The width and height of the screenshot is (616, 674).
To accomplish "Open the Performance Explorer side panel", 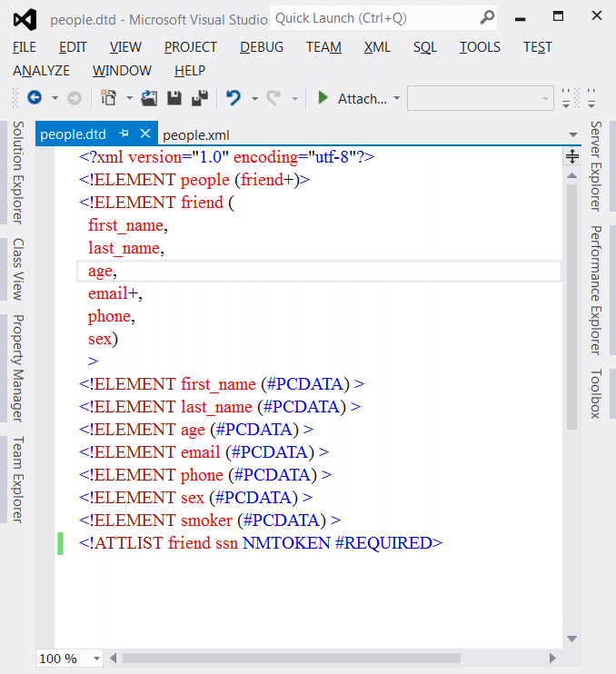I will [x=595, y=290].
